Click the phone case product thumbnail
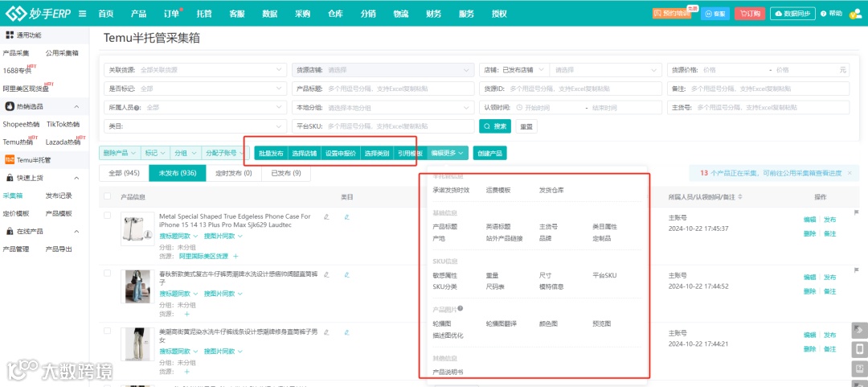 click(x=138, y=228)
